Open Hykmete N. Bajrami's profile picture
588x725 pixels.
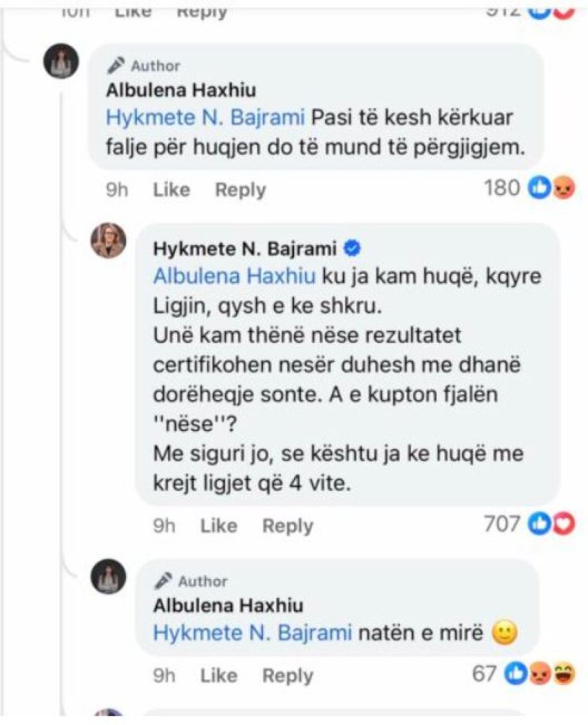click(108, 241)
